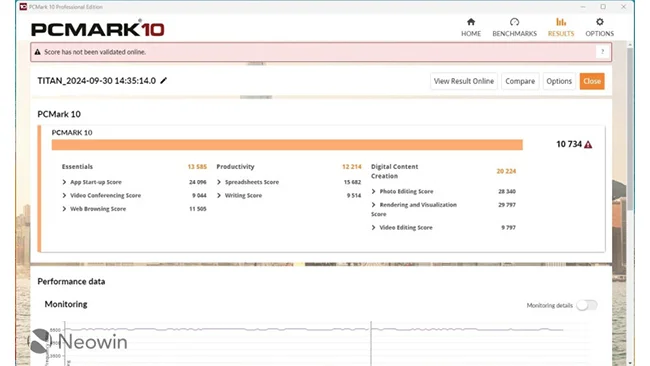Click the Web Browsing value 11 505
Image resolution: width=650 pixels, height=366 pixels.
tap(198, 209)
